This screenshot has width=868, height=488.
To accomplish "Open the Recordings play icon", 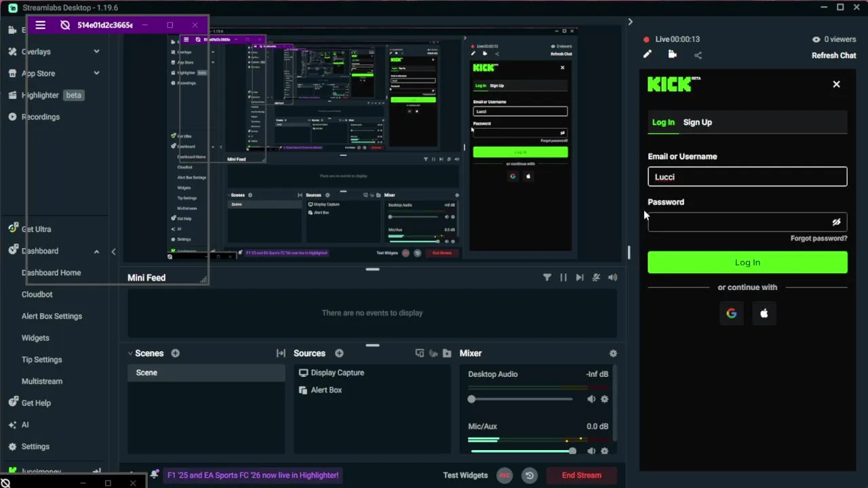I will click(12, 117).
